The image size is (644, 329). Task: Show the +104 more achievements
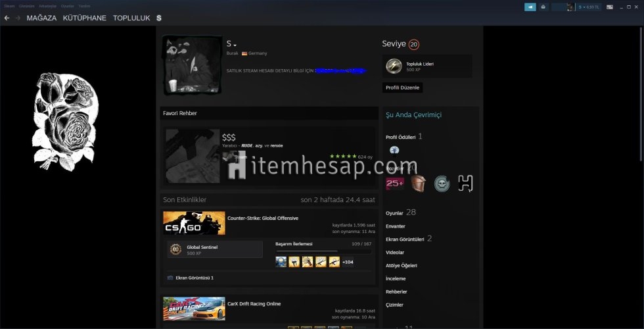click(x=348, y=262)
